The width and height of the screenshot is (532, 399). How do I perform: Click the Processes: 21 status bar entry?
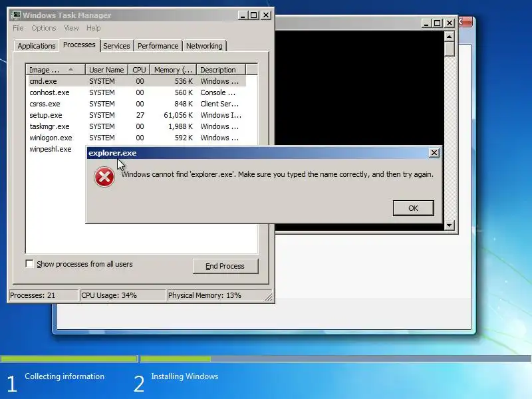(43, 295)
